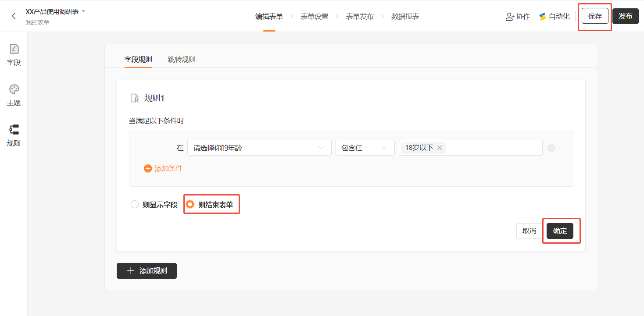The width and height of the screenshot is (644, 316).
Task: Remove the condition row with minus icon
Action: [551, 148]
